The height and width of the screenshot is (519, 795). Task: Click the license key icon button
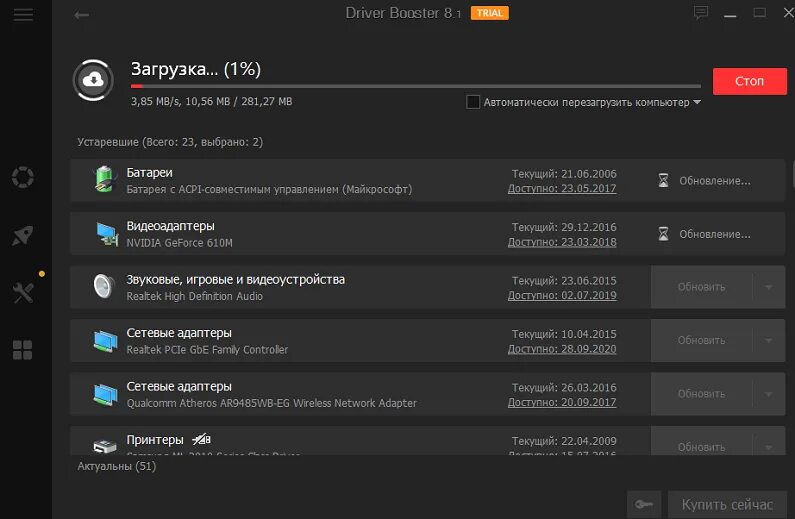click(644, 504)
